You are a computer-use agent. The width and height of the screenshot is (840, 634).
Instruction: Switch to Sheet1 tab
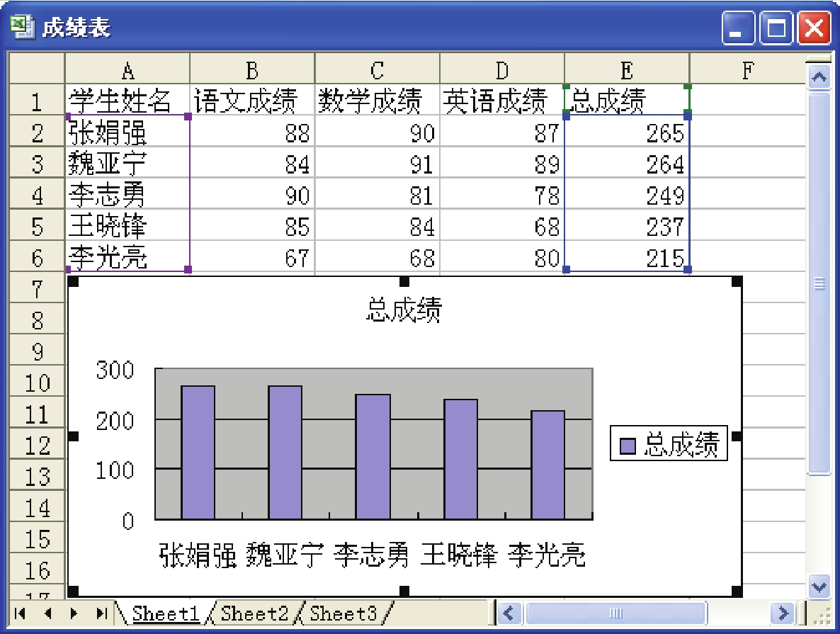(166, 613)
